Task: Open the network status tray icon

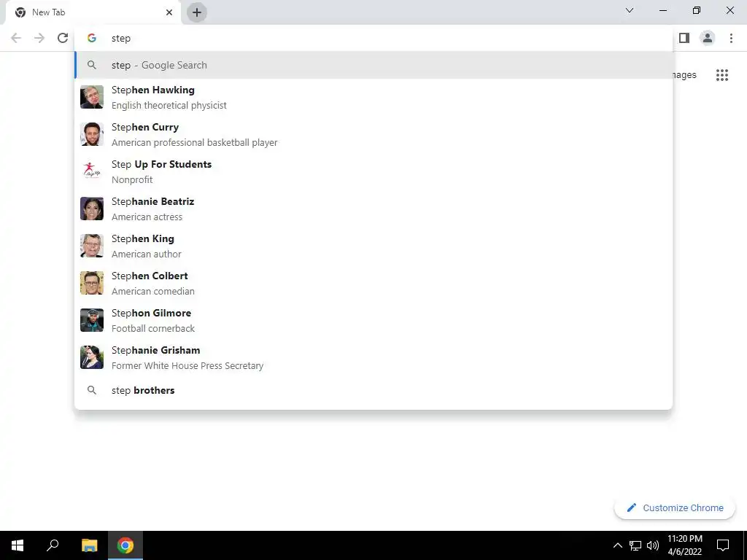Action: coord(635,545)
